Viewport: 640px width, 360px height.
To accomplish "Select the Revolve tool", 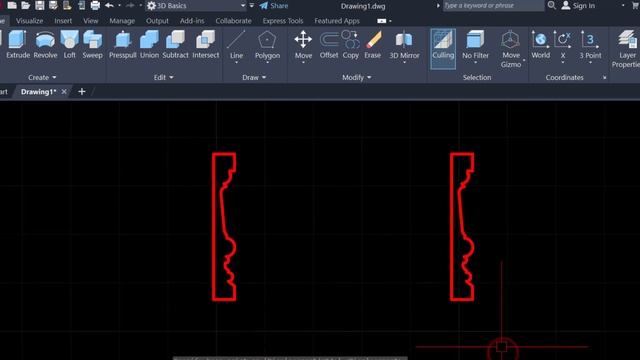I will click(45, 44).
